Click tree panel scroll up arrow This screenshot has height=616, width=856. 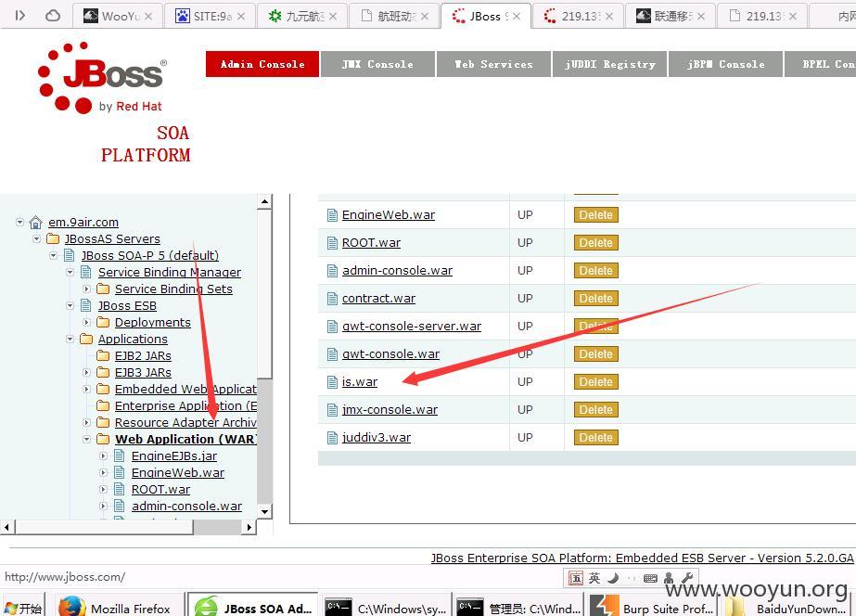point(264,201)
